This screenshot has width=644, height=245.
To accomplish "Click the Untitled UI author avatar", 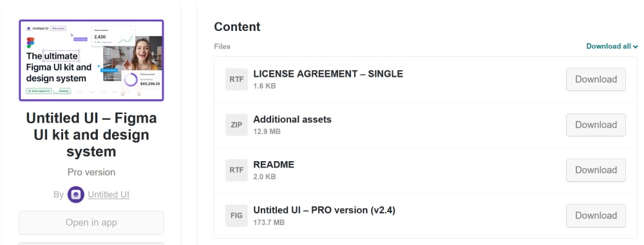I will coord(76,195).
